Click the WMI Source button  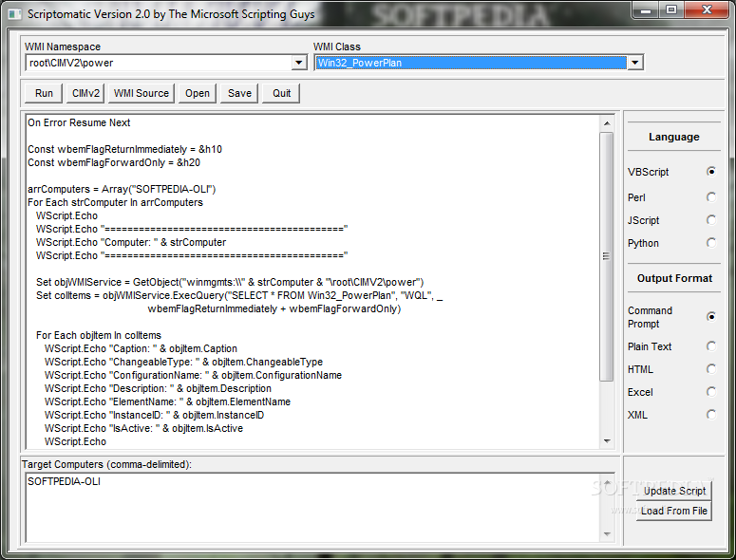tap(142, 93)
